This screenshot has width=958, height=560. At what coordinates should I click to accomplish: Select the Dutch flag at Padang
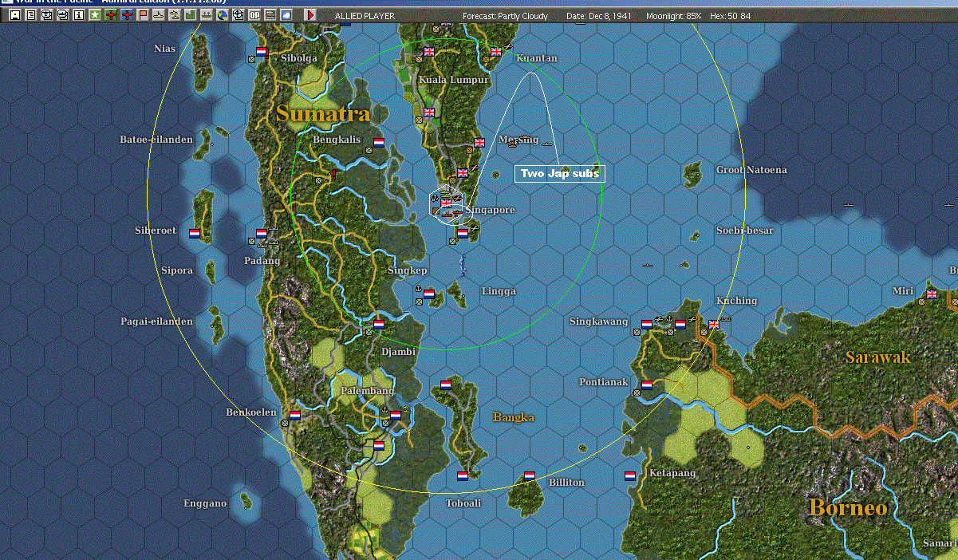[261, 234]
